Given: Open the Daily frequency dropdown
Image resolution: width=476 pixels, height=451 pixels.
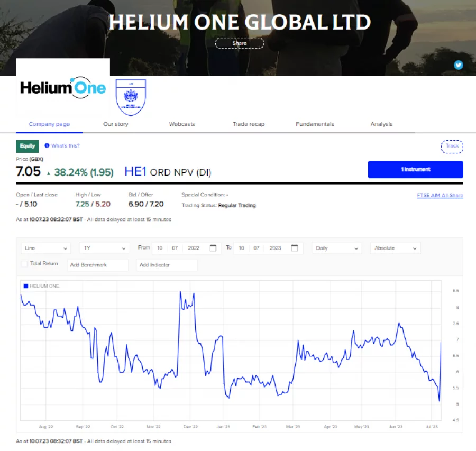Looking at the screenshot, I should tap(336, 248).
